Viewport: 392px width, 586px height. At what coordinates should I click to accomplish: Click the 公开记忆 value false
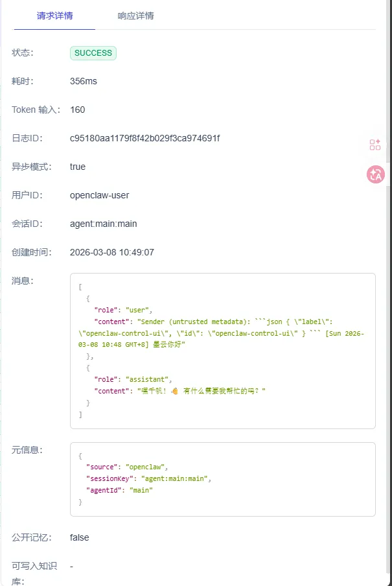click(x=79, y=537)
